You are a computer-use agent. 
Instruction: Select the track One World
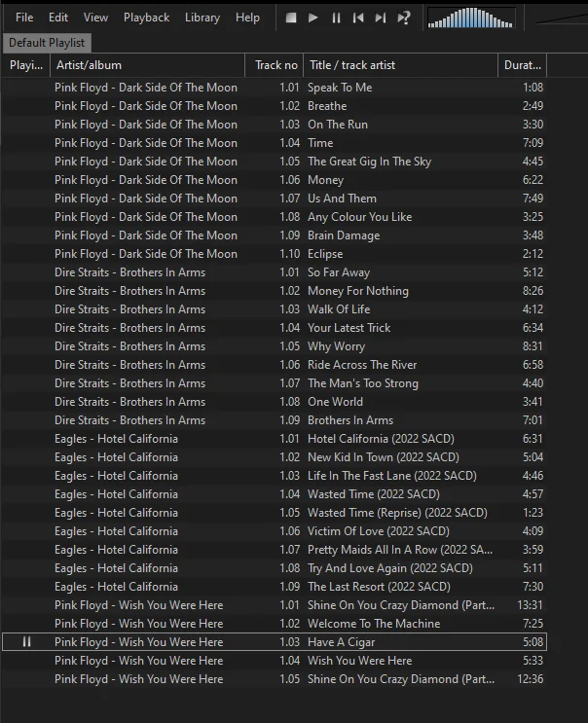coord(275,402)
